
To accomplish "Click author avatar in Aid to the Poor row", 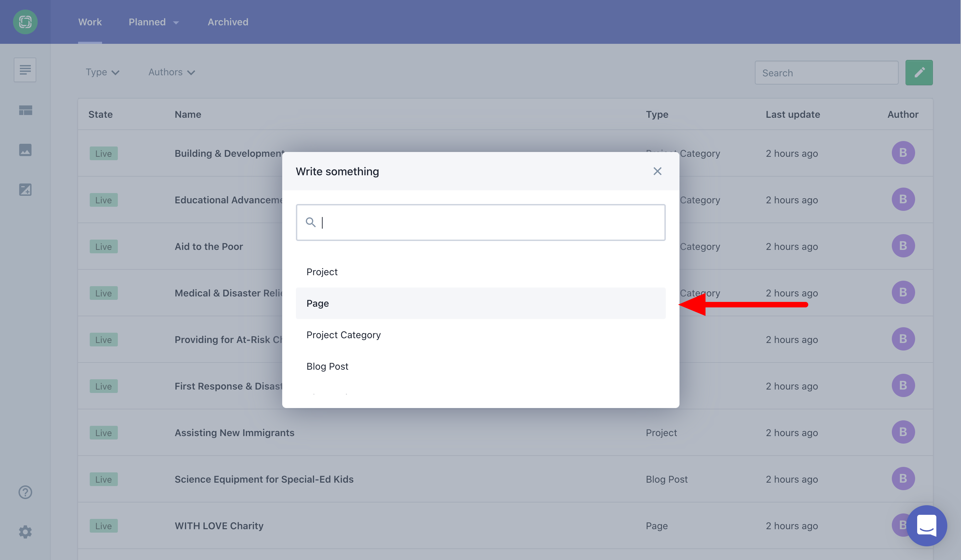I will 903,246.
